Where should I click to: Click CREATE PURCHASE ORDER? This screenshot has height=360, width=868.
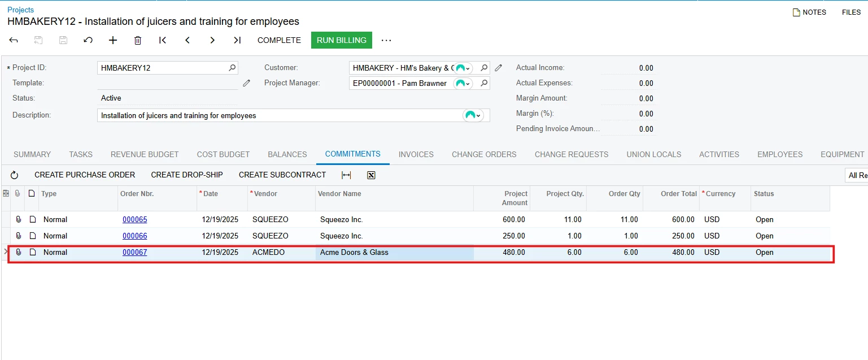click(85, 175)
